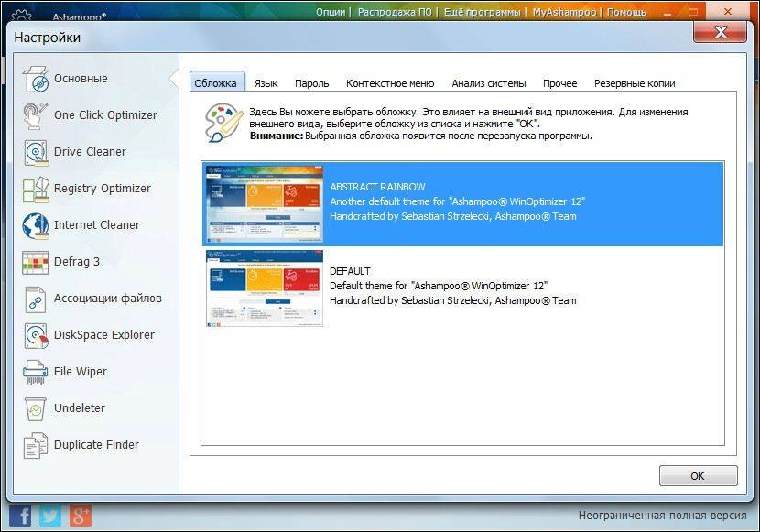Screen dimensions: 760x532
Task: Select the One Click Optimizer label
Action: click(x=105, y=115)
